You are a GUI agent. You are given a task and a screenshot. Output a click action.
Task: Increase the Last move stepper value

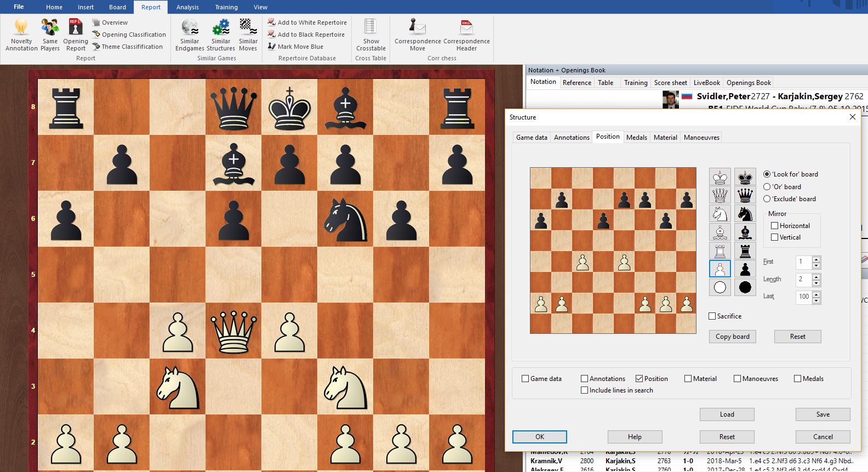tap(816, 294)
